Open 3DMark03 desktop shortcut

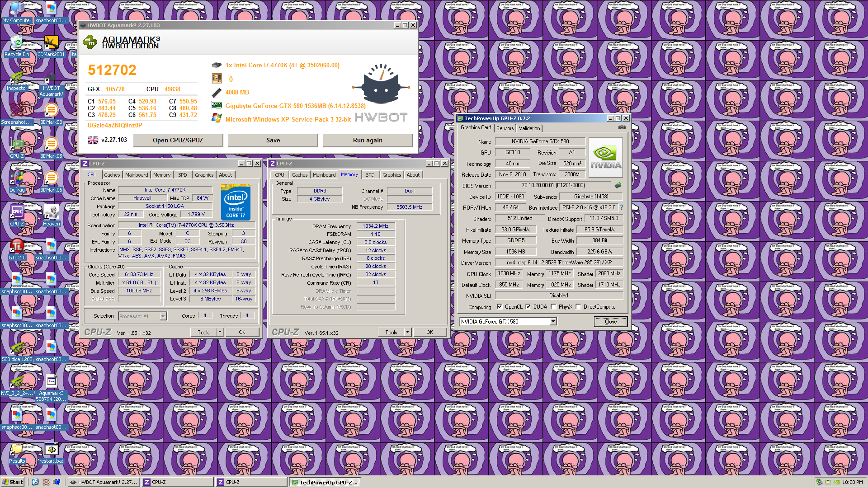coord(51,114)
